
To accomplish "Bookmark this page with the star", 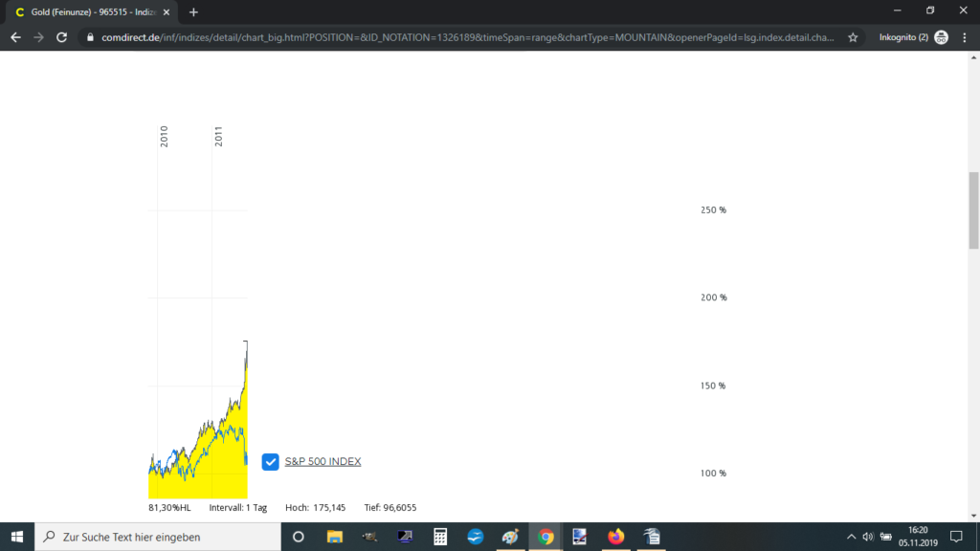I will 853,37.
